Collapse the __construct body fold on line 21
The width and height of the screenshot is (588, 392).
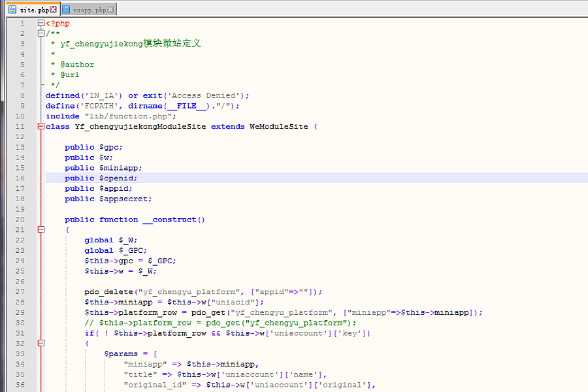[41, 229]
